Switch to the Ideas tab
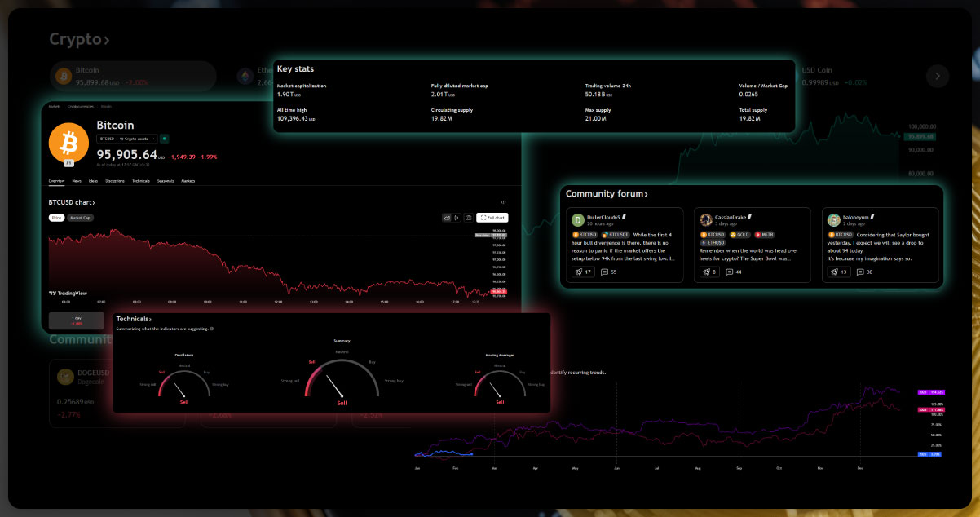This screenshot has height=517, width=980. click(93, 180)
